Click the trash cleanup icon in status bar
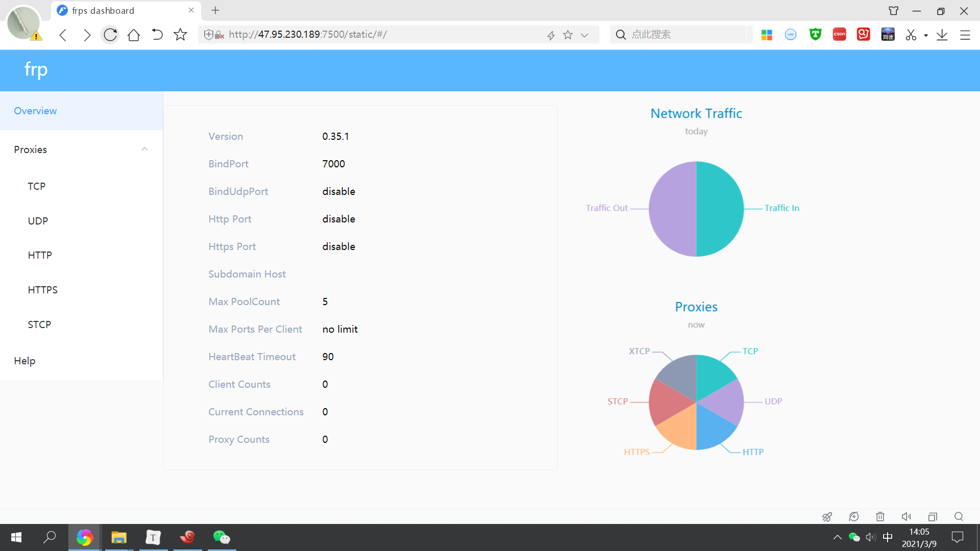980x551 pixels. tap(880, 517)
